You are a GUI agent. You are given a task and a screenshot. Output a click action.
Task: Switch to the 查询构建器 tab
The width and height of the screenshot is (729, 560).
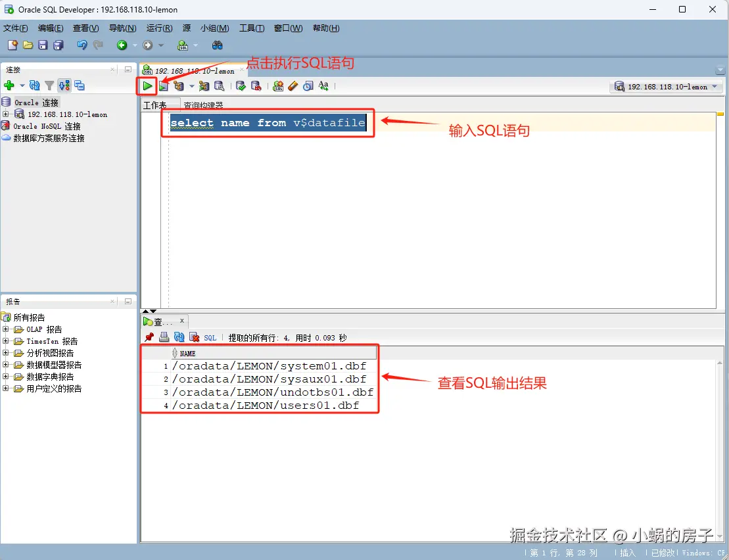(203, 105)
